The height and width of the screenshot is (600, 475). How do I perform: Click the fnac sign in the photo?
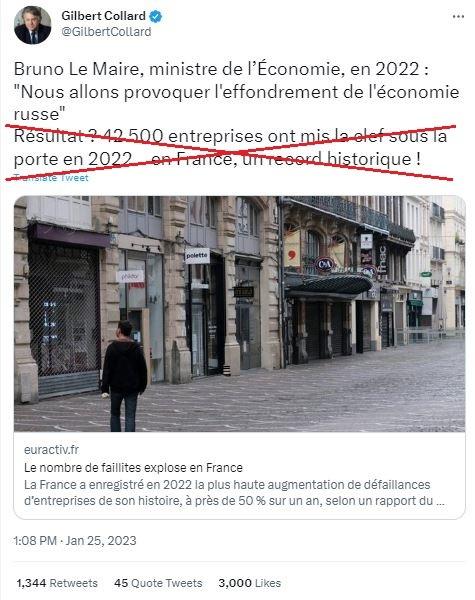(x=382, y=260)
